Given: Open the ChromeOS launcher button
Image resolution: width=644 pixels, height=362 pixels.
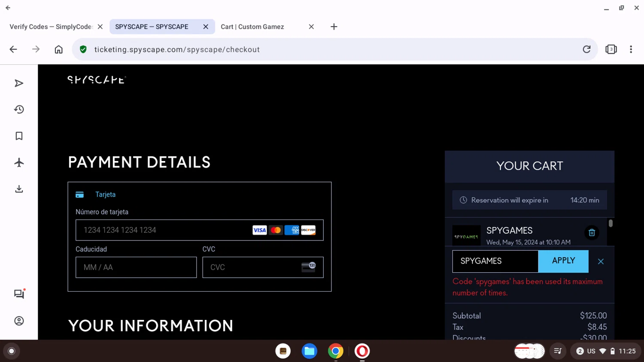Looking at the screenshot, I should tap(12, 351).
